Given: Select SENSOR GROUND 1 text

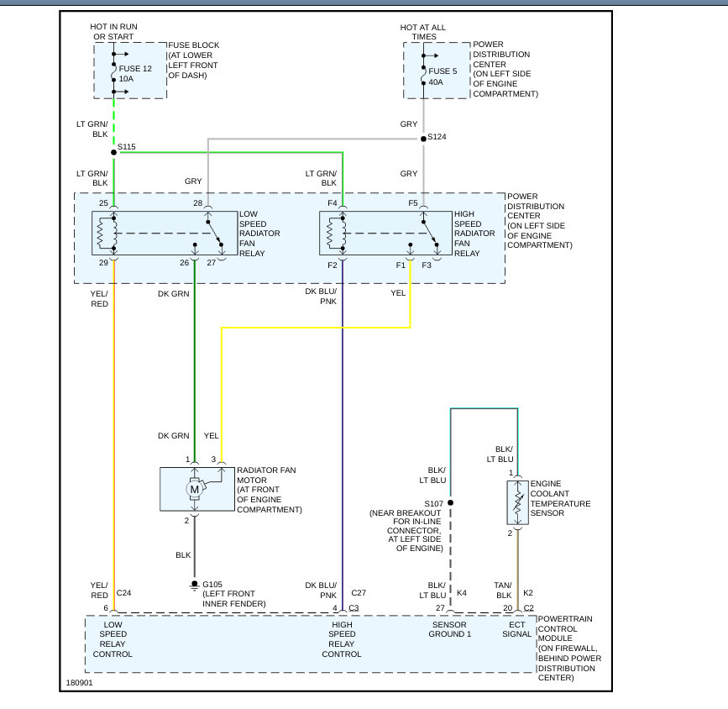Looking at the screenshot, I should (449, 629).
